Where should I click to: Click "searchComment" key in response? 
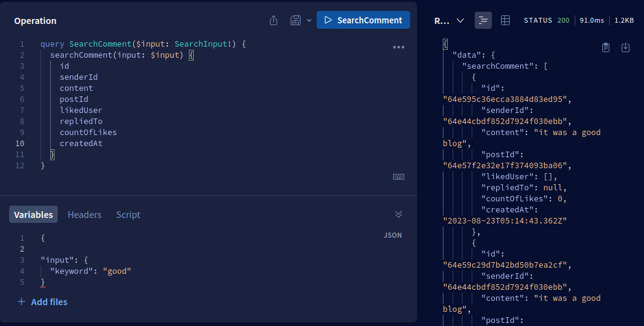click(498, 66)
